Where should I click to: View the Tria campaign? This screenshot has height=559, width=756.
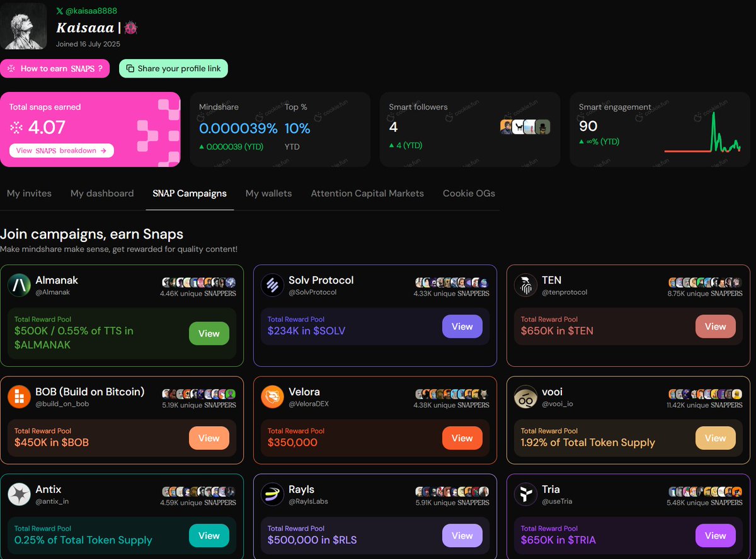click(715, 536)
